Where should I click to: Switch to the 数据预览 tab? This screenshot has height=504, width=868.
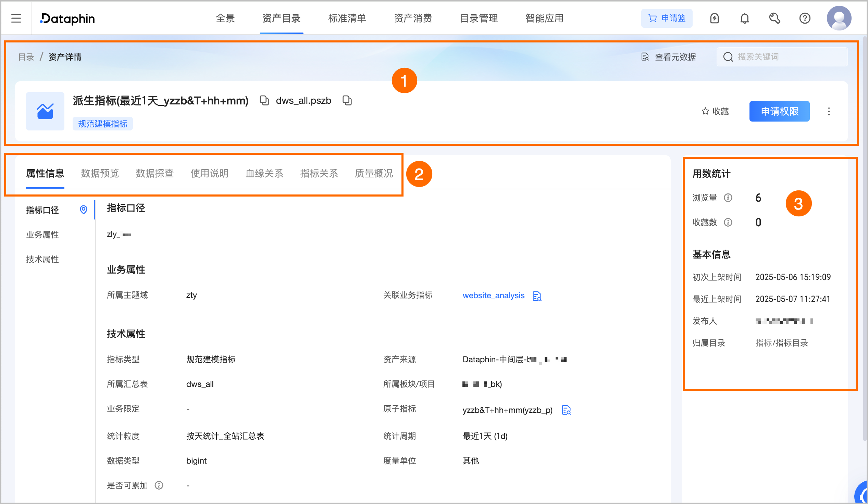[100, 174]
